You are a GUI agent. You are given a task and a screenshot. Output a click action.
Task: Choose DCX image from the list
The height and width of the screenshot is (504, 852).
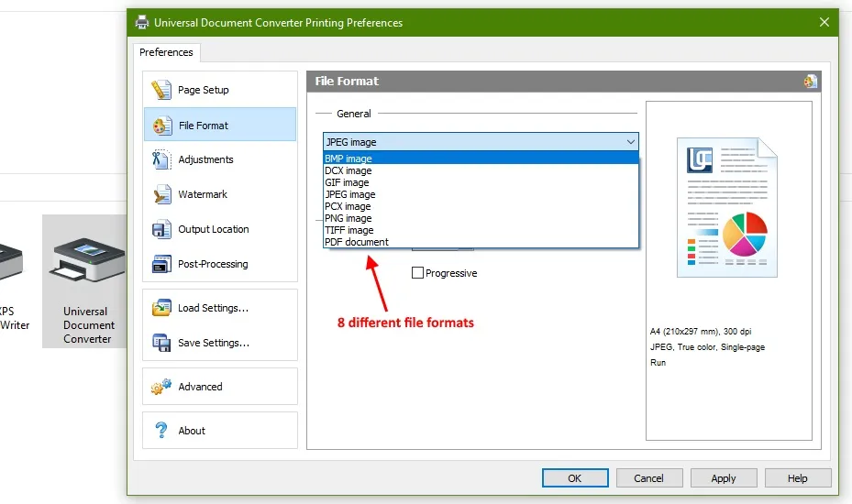point(481,170)
